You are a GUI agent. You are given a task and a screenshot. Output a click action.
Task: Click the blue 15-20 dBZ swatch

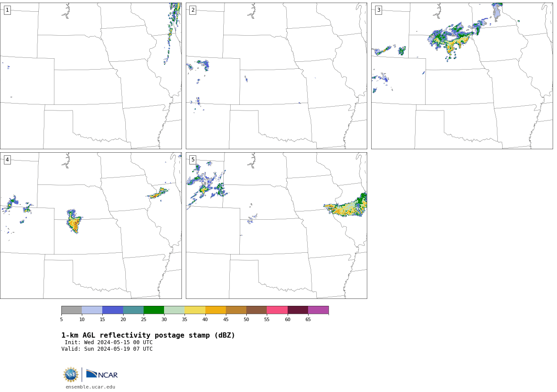113,310
